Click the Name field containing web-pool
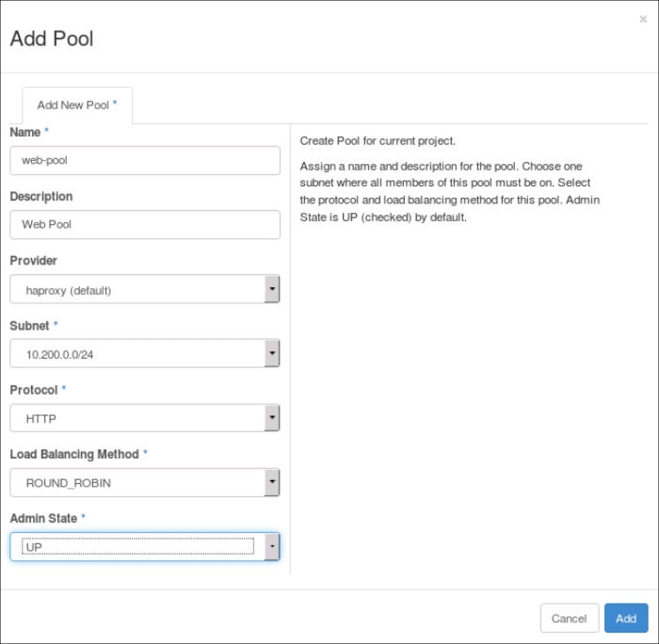This screenshot has height=644, width=659. [x=145, y=160]
